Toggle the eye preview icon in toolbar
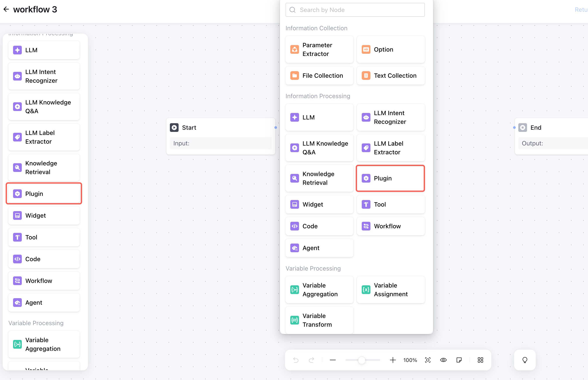The width and height of the screenshot is (588, 380). tap(443, 360)
